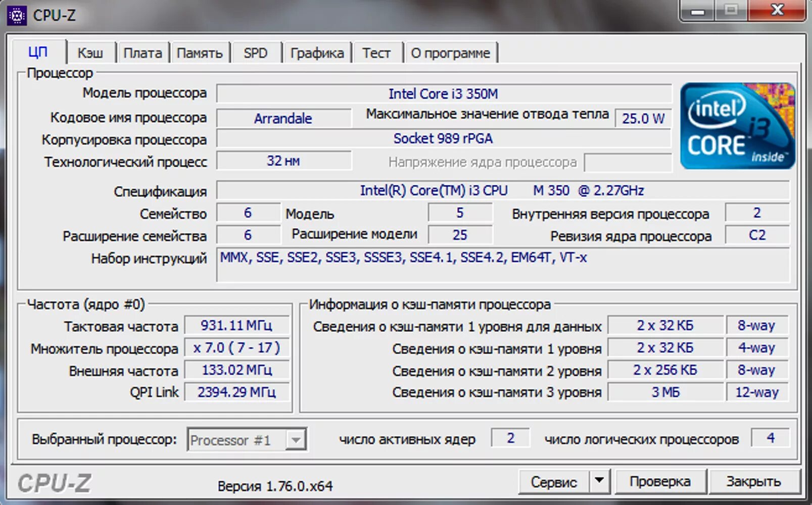Screen dimensions: 812x505
Task: Click the Arrandale code name field
Action: pos(283,118)
